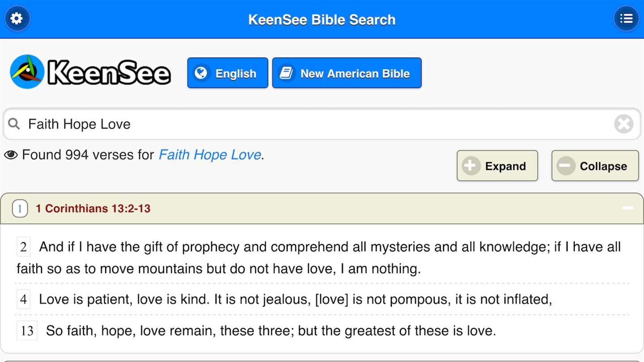Click the verse 13 number box
This screenshot has width=644, height=362.
pyautogui.click(x=27, y=331)
